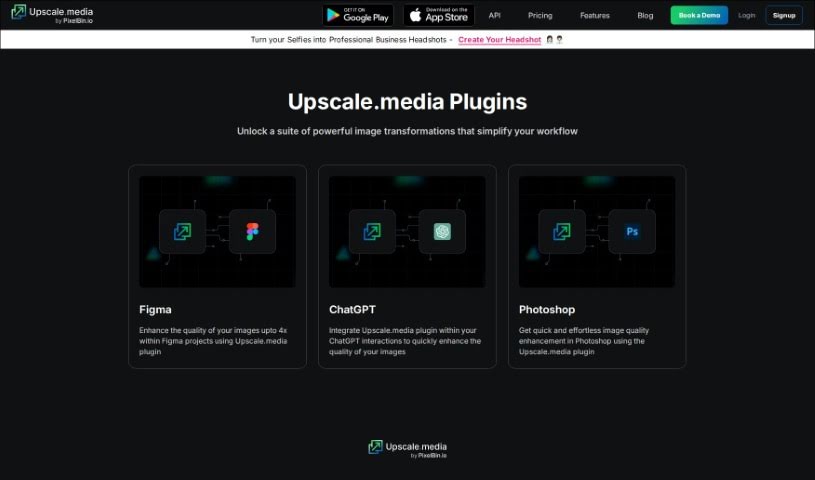815x480 pixels.
Task: Open the Figma plugin card title
Action: pos(155,310)
